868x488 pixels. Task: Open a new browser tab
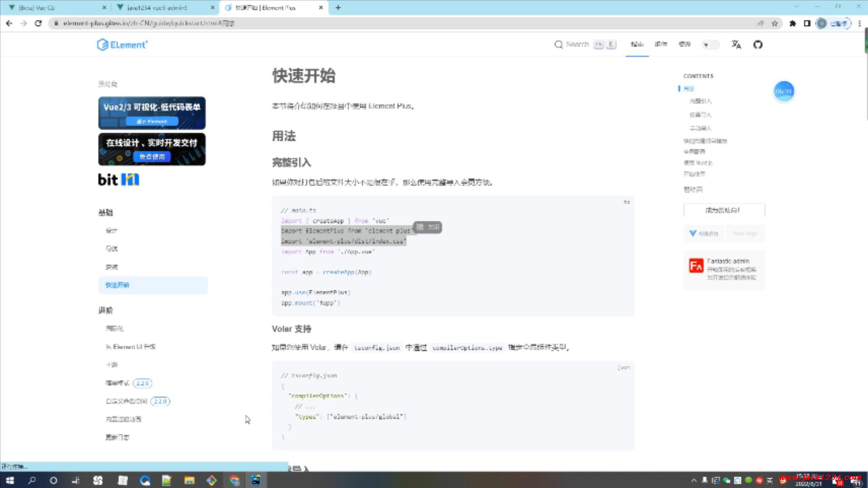coord(338,8)
